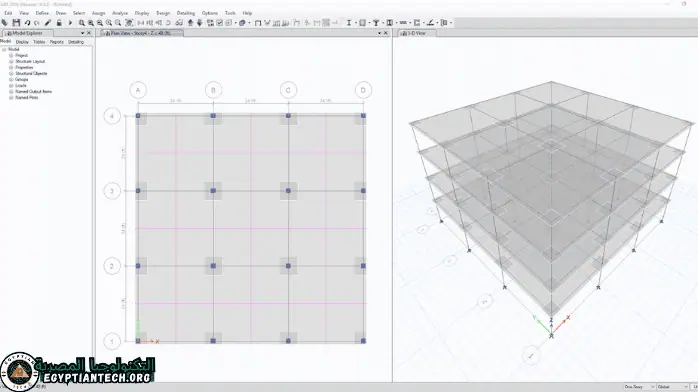The image size is (698, 392).
Task: Open the Assign menu
Action: 98,13
